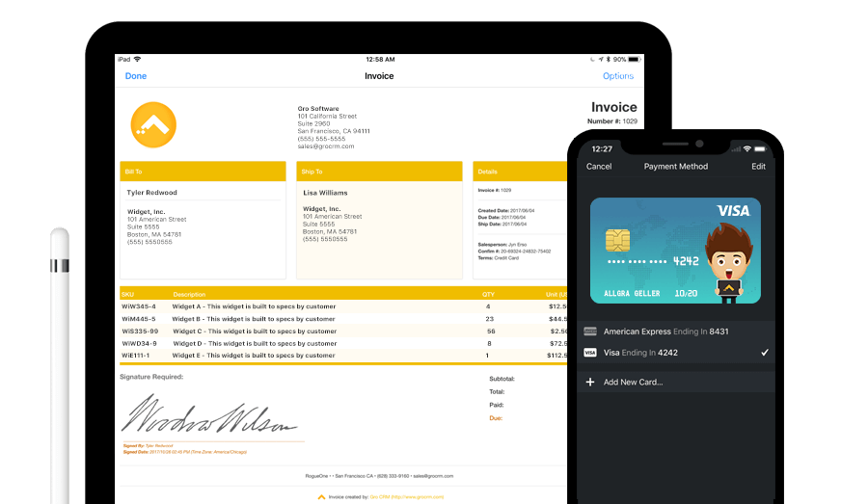Select the WiE111-1 SKU cell
This screenshot has width=868, height=504.
136,356
